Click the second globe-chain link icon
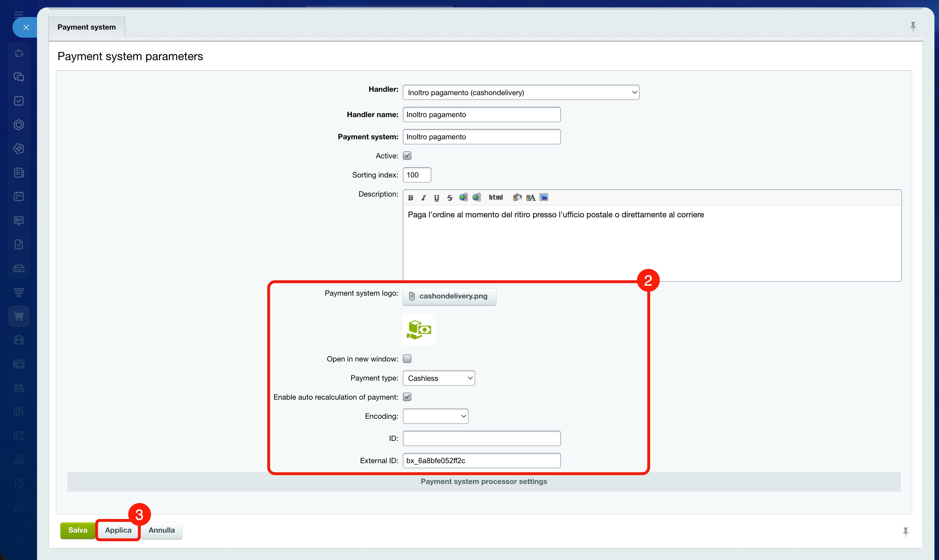939x560 pixels. point(477,197)
